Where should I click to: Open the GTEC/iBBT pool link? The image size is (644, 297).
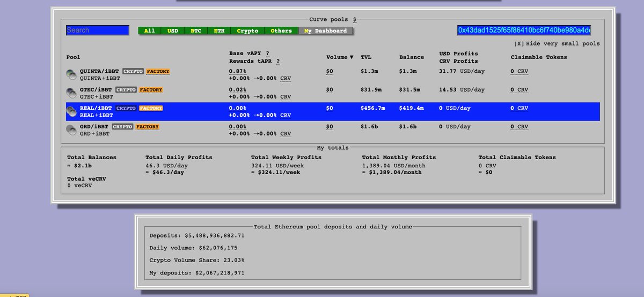tap(97, 90)
